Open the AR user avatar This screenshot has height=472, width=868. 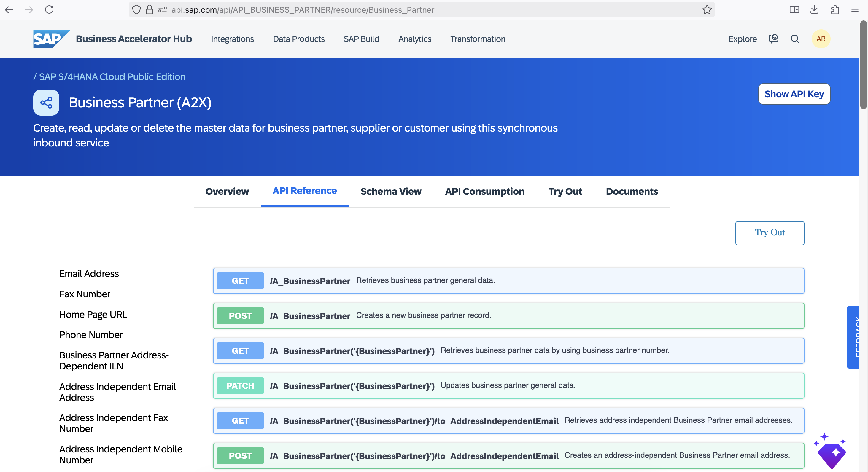[821, 39]
